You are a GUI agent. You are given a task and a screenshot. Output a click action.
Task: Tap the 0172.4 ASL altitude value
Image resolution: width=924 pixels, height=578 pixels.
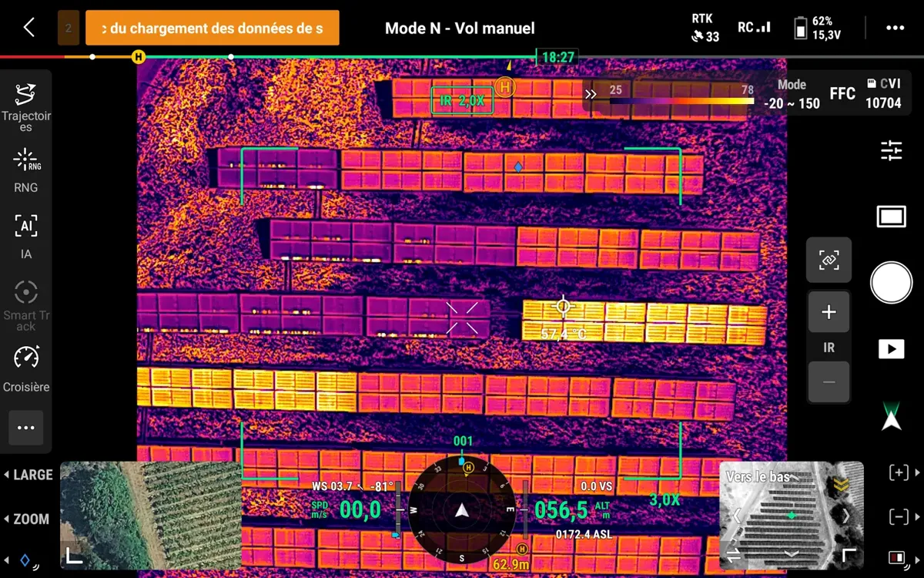click(x=584, y=533)
